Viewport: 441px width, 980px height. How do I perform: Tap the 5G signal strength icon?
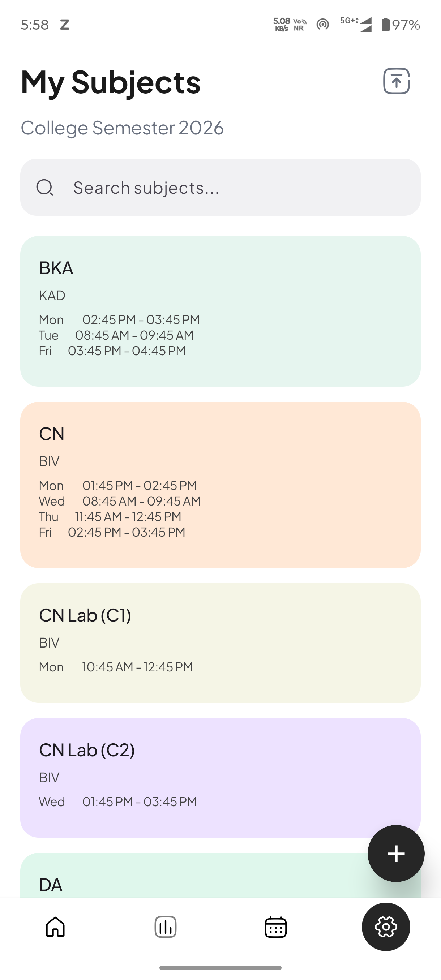point(356,25)
